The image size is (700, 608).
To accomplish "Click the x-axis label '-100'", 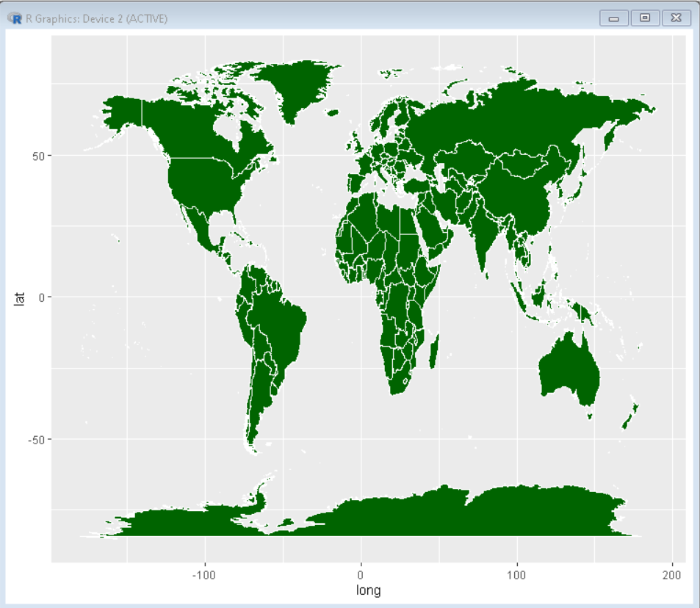I will coord(204,575).
